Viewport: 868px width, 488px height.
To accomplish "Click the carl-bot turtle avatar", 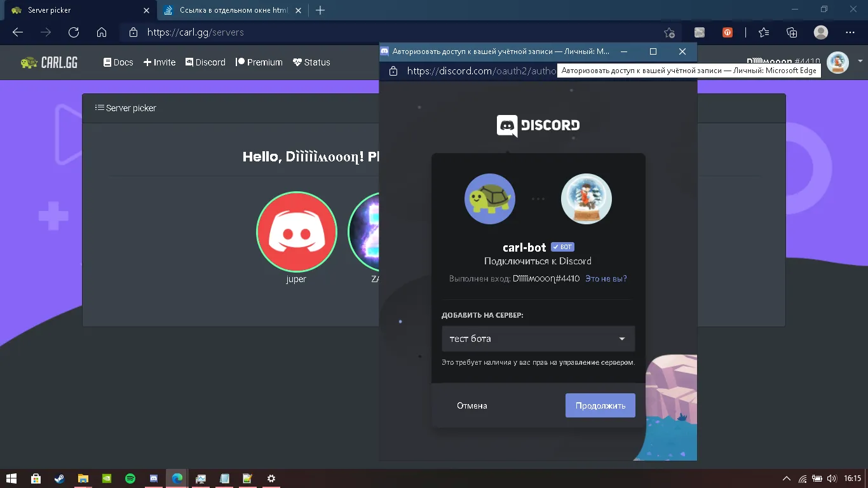I will [489, 199].
